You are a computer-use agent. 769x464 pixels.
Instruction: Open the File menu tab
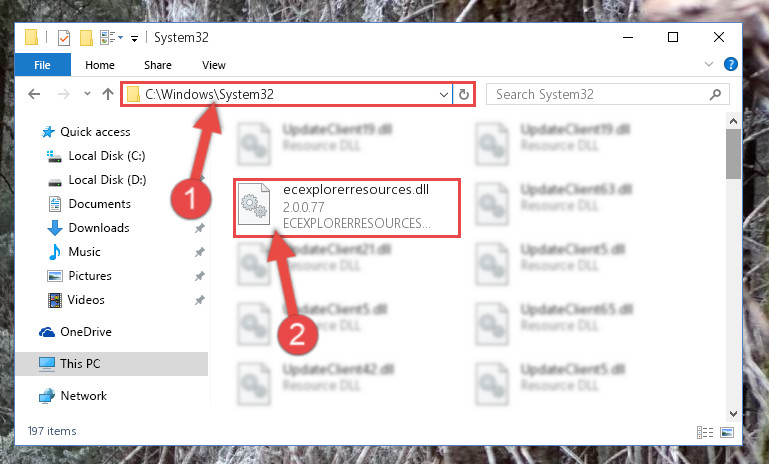tap(43, 65)
